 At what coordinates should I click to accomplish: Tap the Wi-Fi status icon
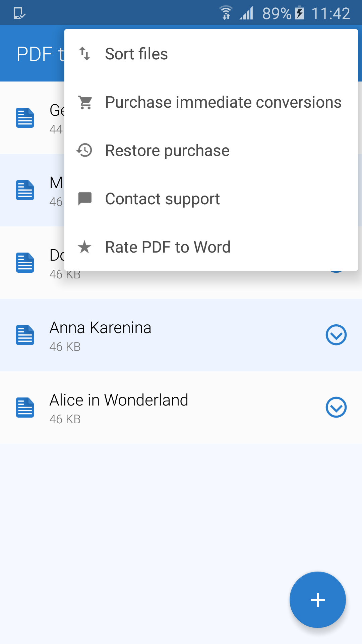[x=226, y=13]
